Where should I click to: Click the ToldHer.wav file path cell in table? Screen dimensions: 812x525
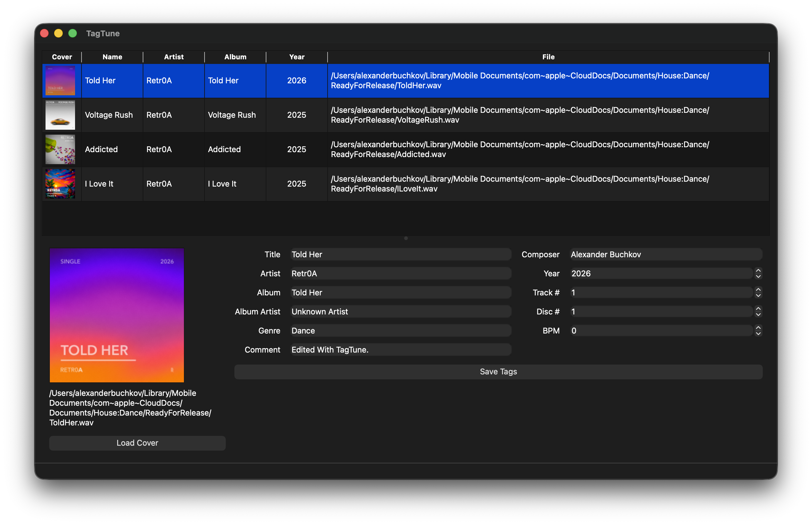point(548,81)
